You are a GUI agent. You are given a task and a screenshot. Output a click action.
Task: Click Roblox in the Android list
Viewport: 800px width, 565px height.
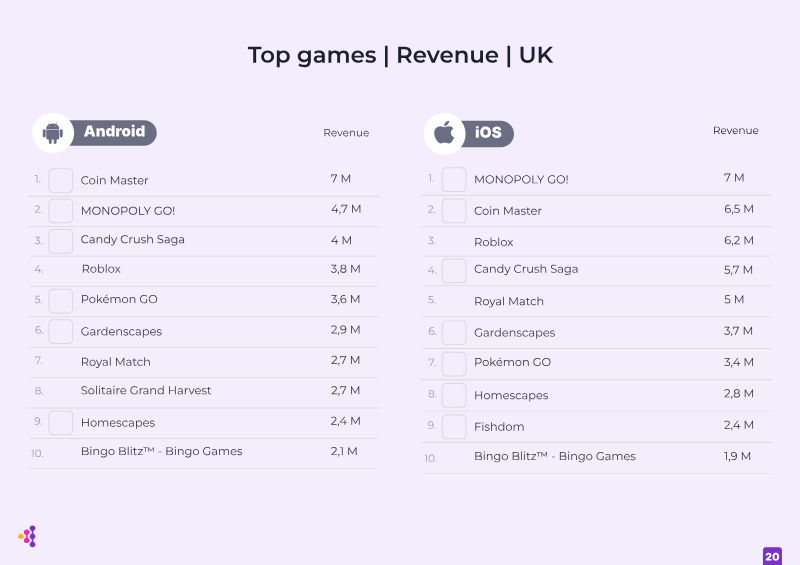(x=101, y=269)
